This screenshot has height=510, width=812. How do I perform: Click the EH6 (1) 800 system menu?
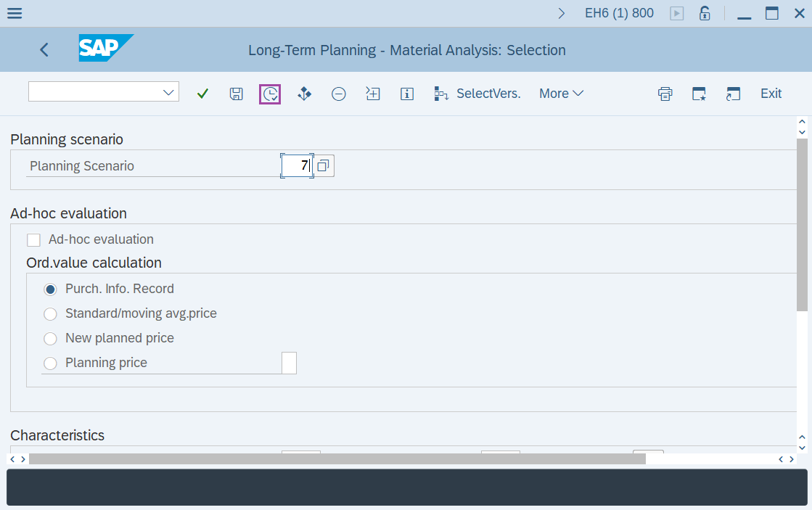[x=619, y=12]
